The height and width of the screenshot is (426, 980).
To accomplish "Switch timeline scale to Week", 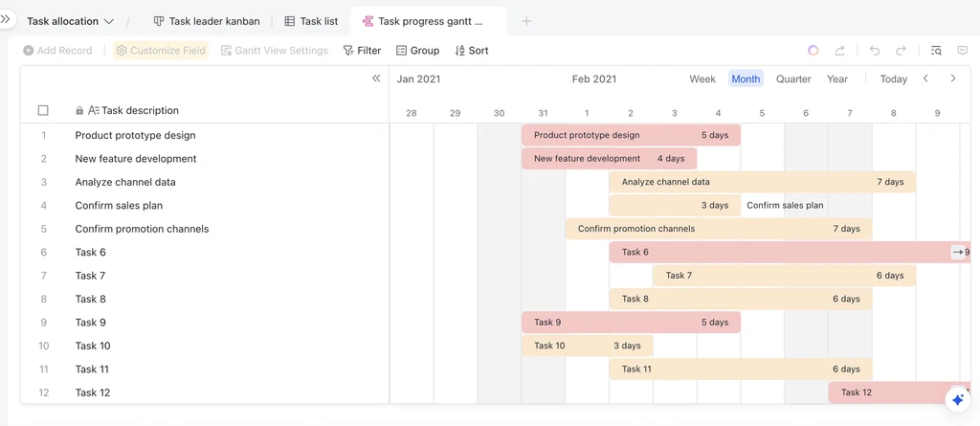I will (702, 78).
